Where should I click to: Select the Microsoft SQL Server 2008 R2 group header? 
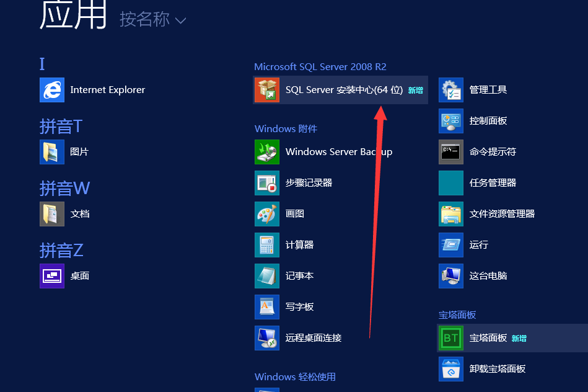pos(320,67)
